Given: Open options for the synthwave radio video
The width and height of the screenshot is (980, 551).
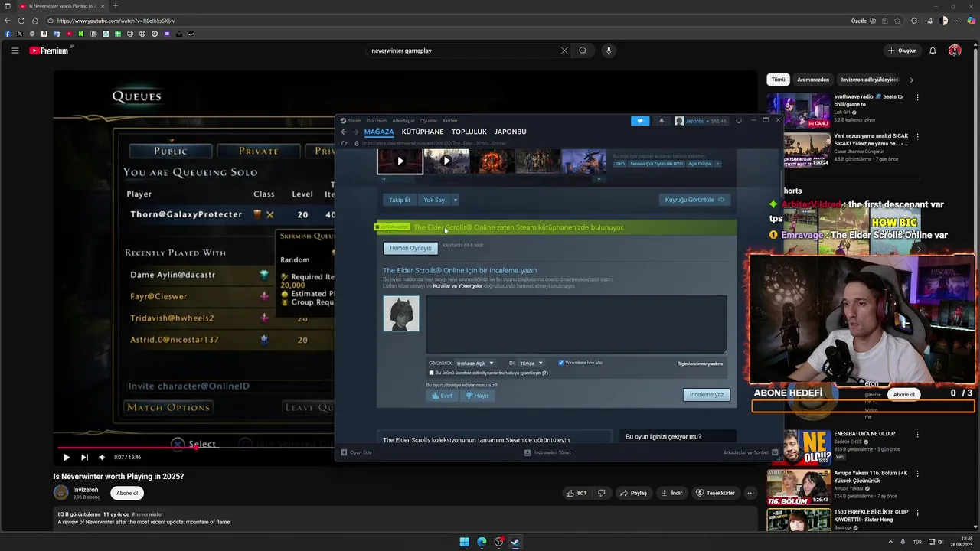Looking at the screenshot, I should click(917, 97).
